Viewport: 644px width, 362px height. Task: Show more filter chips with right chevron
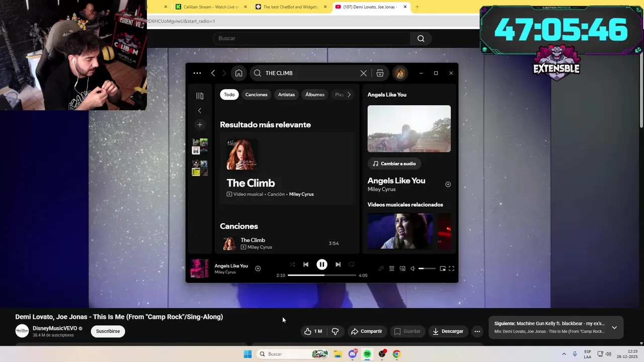(x=349, y=95)
